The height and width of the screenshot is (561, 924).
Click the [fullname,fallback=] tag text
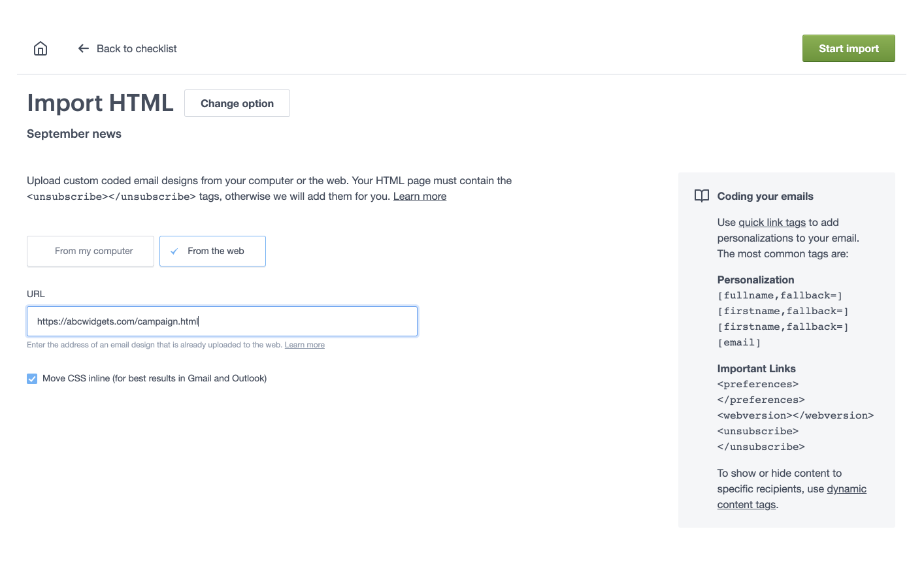(x=780, y=296)
